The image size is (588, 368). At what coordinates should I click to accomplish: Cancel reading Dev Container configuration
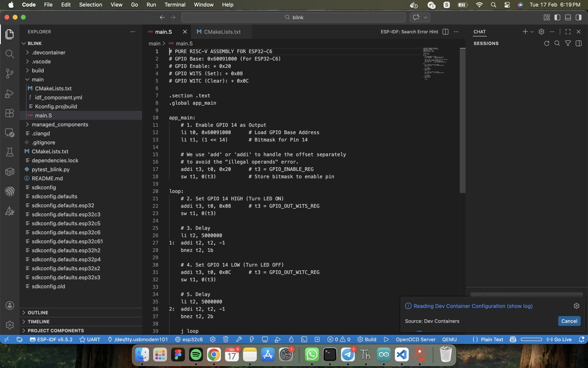coord(569,321)
